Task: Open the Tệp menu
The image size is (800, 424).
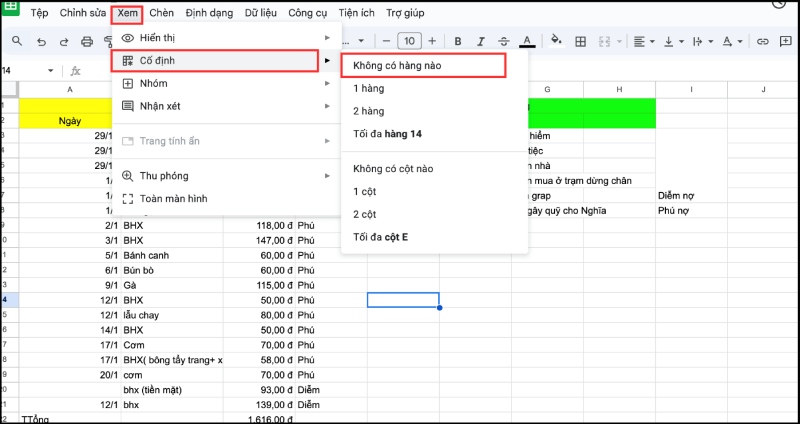Action: pyautogui.click(x=39, y=13)
